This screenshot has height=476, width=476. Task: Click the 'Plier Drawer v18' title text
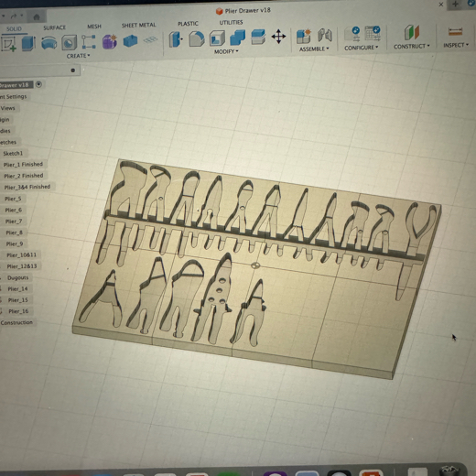coord(247,10)
